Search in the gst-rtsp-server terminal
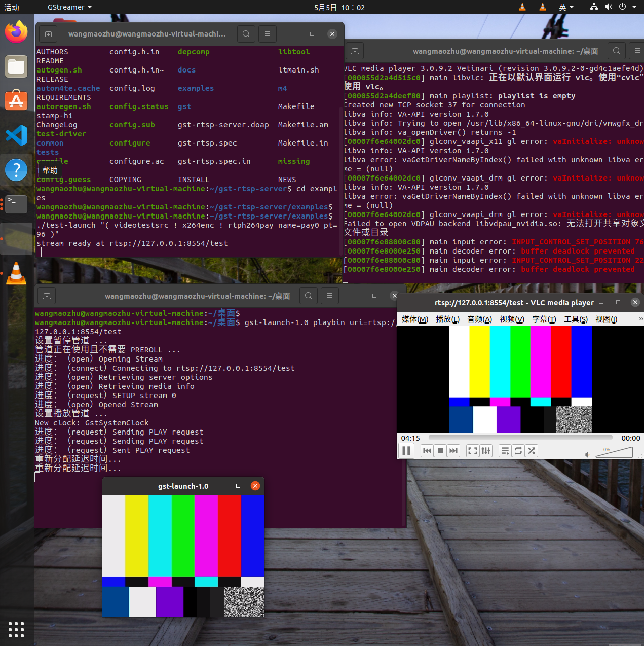644x646 pixels. [246, 34]
